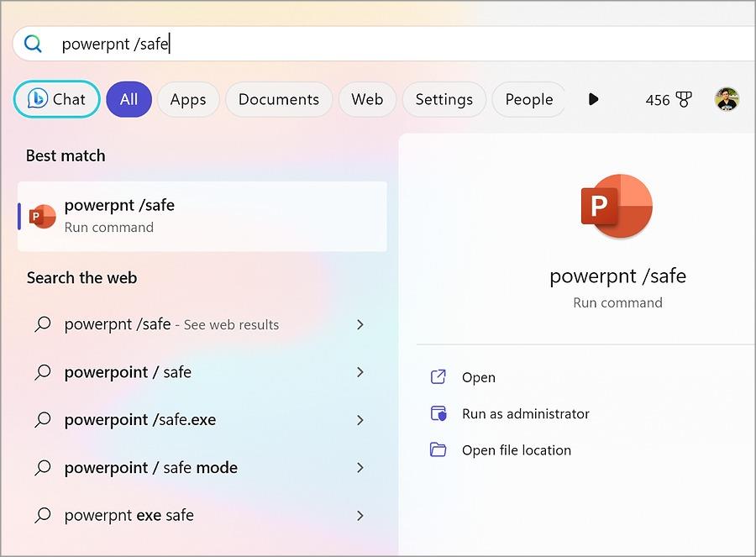Expand chevron for 'powerpnt /safe' web result
The height and width of the screenshot is (557, 756).
point(360,324)
